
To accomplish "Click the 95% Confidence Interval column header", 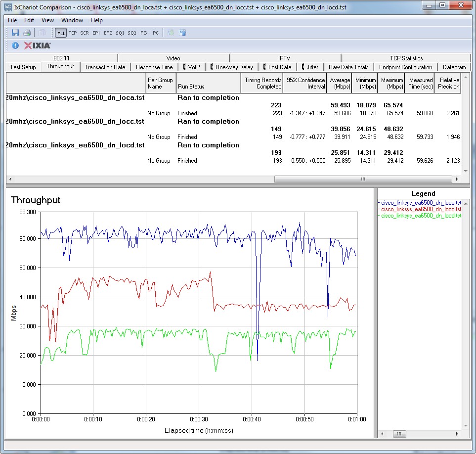I will point(305,83).
